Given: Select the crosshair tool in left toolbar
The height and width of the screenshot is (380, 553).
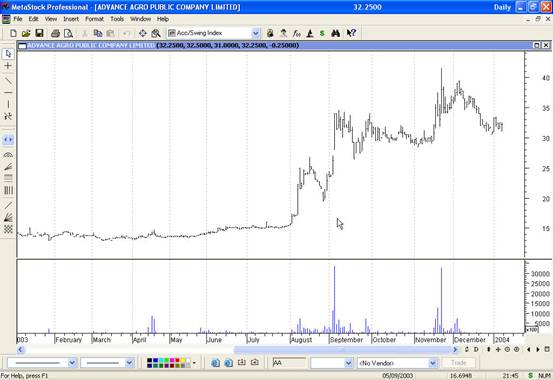Looking at the screenshot, I should pos(8,66).
